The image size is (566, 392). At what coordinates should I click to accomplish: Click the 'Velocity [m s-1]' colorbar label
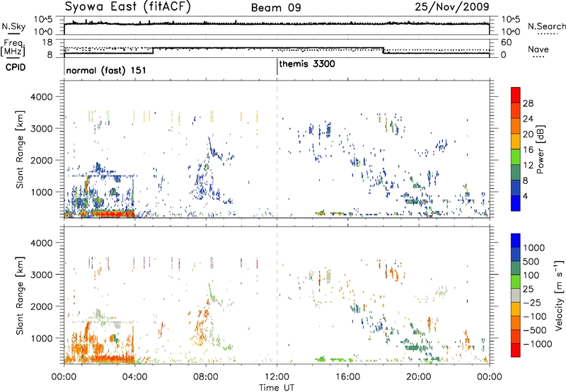point(559,294)
